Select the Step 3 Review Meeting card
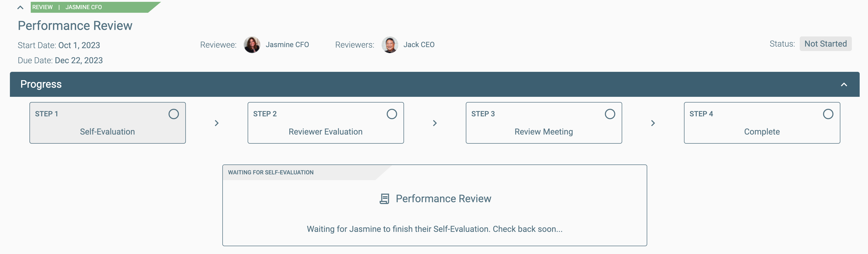This screenshot has width=868, height=254. click(x=543, y=123)
